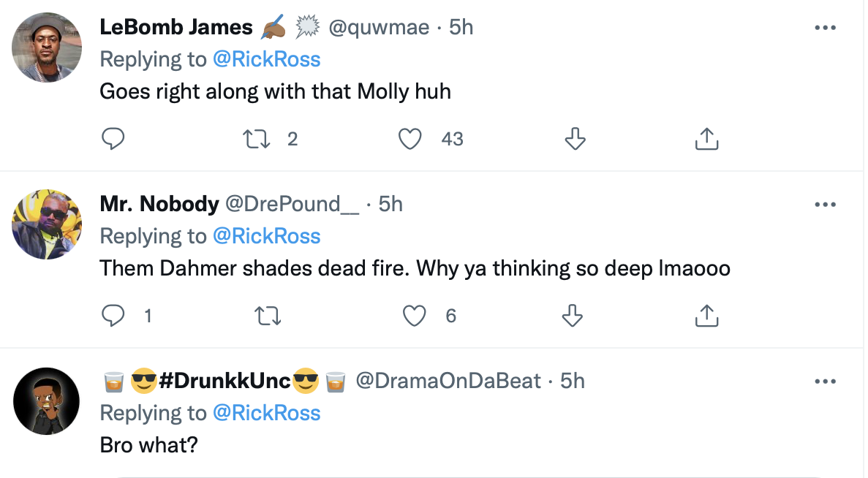The image size is (868, 478).
Task: Open the more options menu on LeBomb James's tweet
Action: [x=826, y=27]
